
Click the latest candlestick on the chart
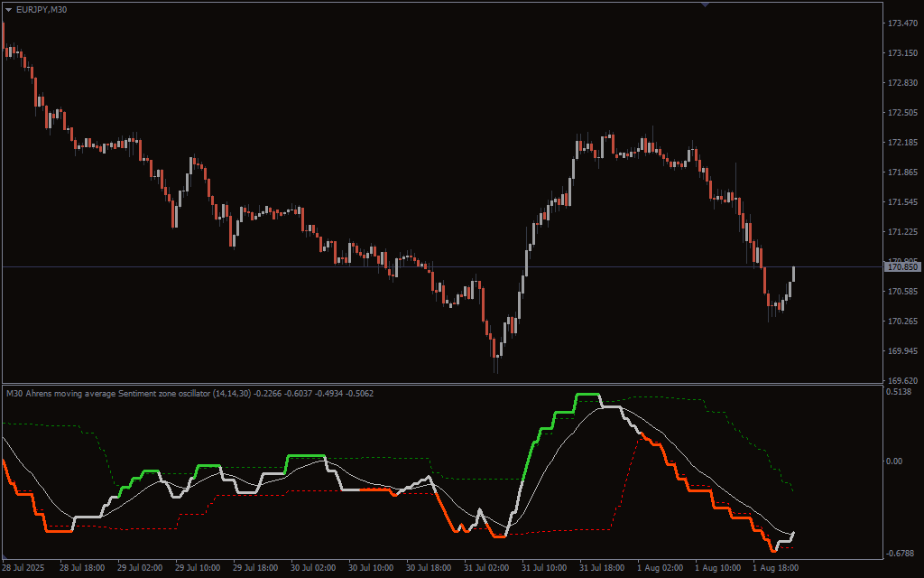tap(794, 274)
